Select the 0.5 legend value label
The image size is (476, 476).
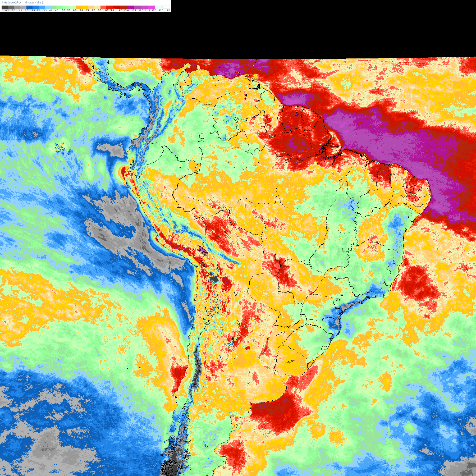pyautogui.click(x=7, y=10)
